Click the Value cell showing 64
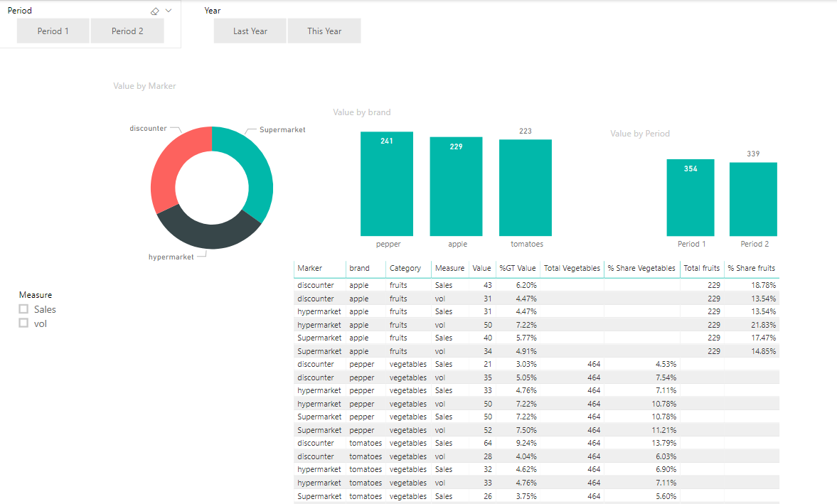 [x=488, y=443]
